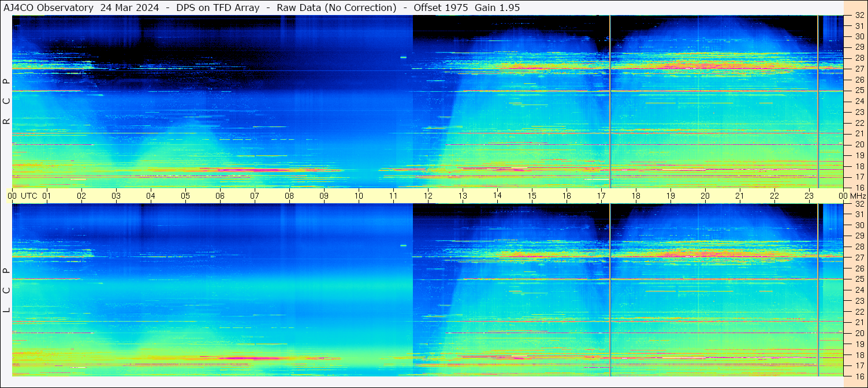Click the 04 hour label on time axis
The height and width of the screenshot is (388, 868).
(151, 196)
